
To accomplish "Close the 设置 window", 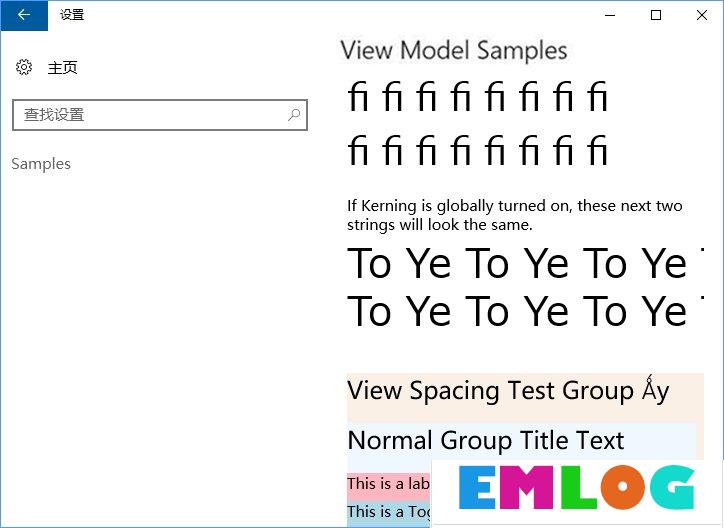I will pos(701,15).
